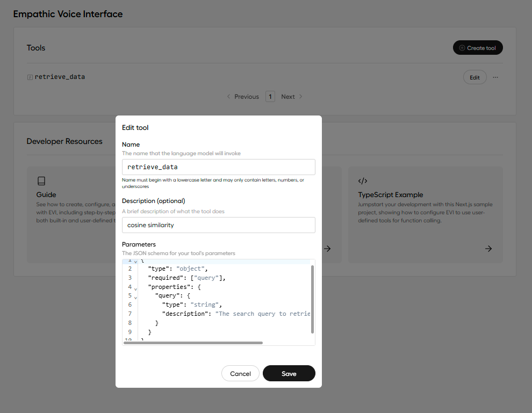Click inside the Parameters JSON editor
The image size is (532, 413).
pos(219,302)
